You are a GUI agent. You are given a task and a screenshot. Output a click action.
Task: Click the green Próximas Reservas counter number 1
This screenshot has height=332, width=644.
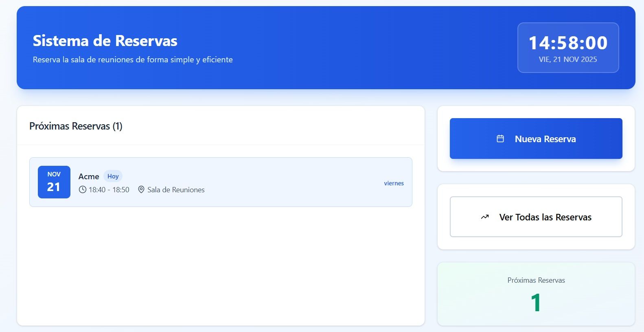536,303
